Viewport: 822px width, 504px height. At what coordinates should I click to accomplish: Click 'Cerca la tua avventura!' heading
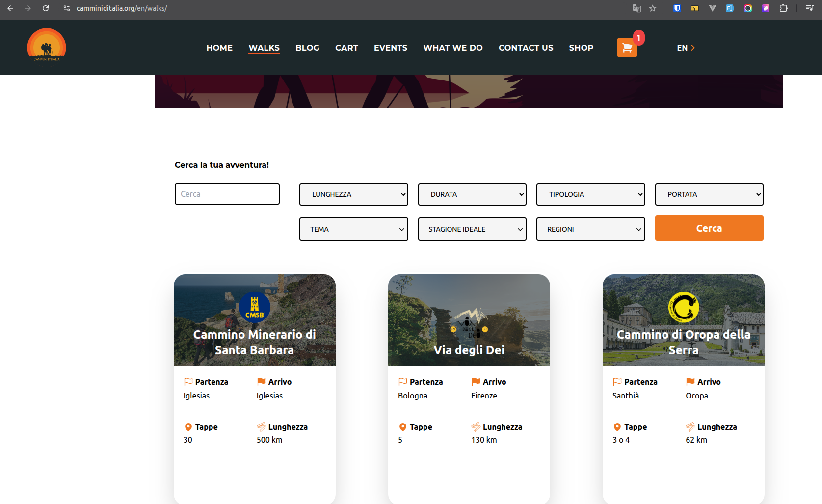click(222, 165)
